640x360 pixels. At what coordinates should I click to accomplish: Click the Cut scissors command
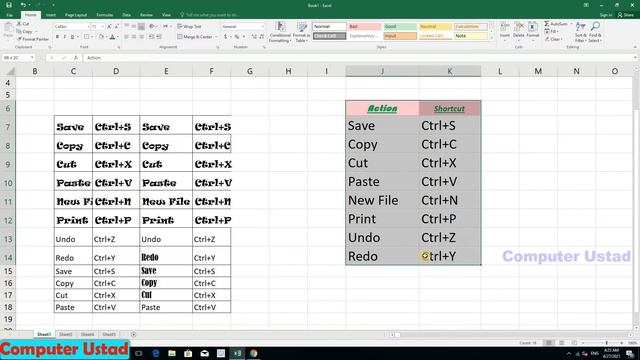23,24
